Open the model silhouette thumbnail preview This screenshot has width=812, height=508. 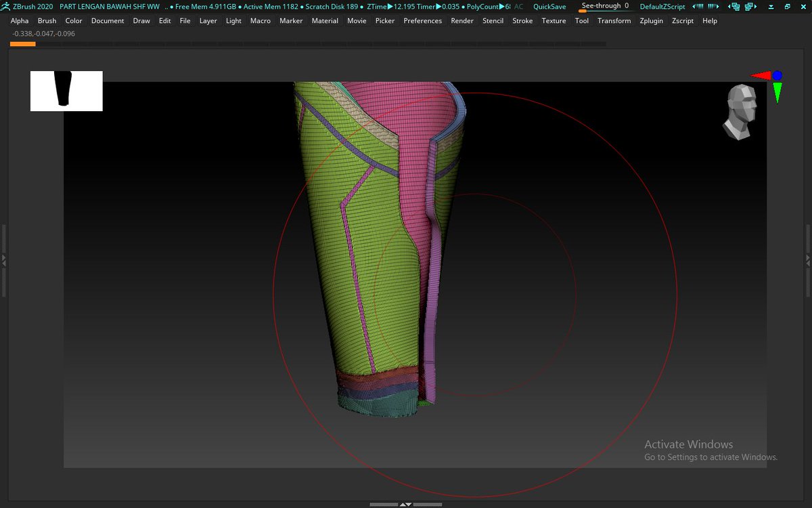[66, 91]
